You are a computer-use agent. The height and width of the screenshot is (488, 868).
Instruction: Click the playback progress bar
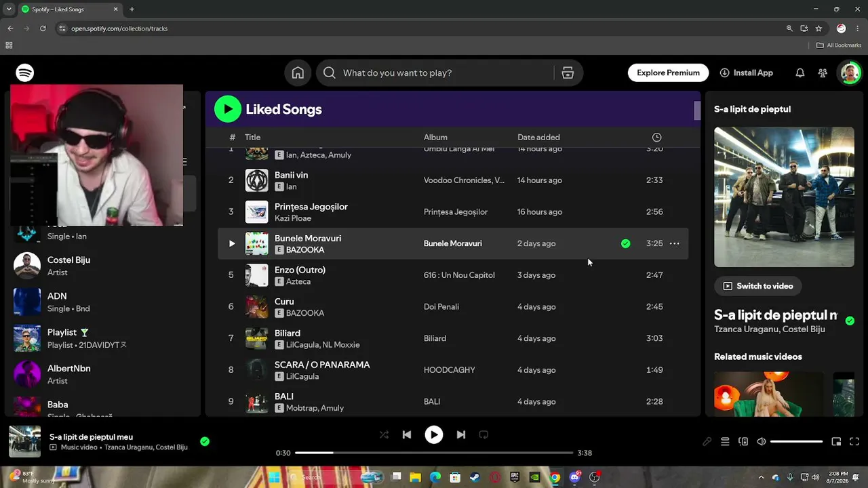pyautogui.click(x=434, y=453)
